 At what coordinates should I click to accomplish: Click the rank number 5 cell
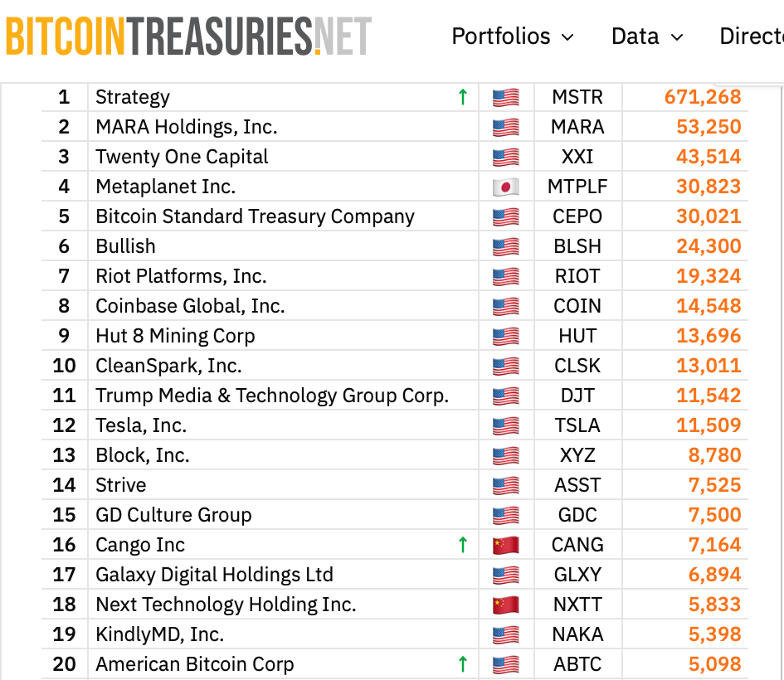pos(64,216)
